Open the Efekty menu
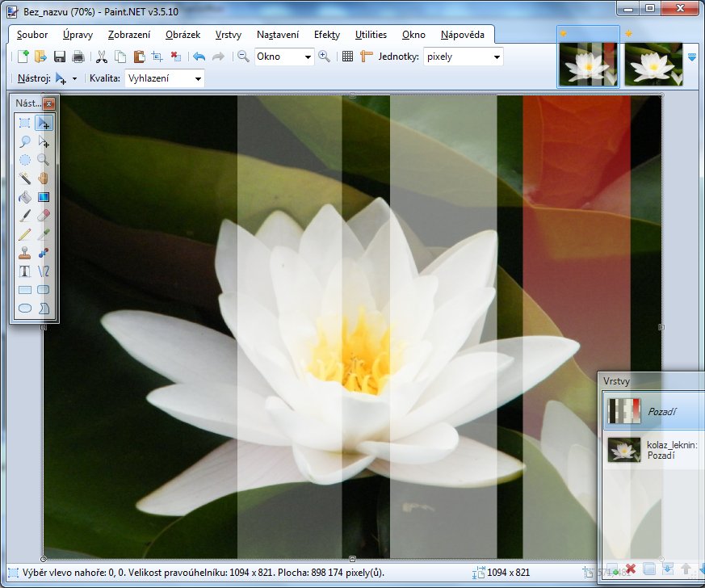 coord(327,35)
